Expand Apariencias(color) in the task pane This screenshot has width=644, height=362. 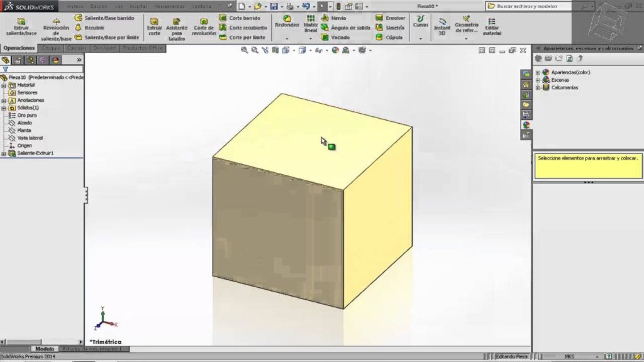click(x=538, y=72)
